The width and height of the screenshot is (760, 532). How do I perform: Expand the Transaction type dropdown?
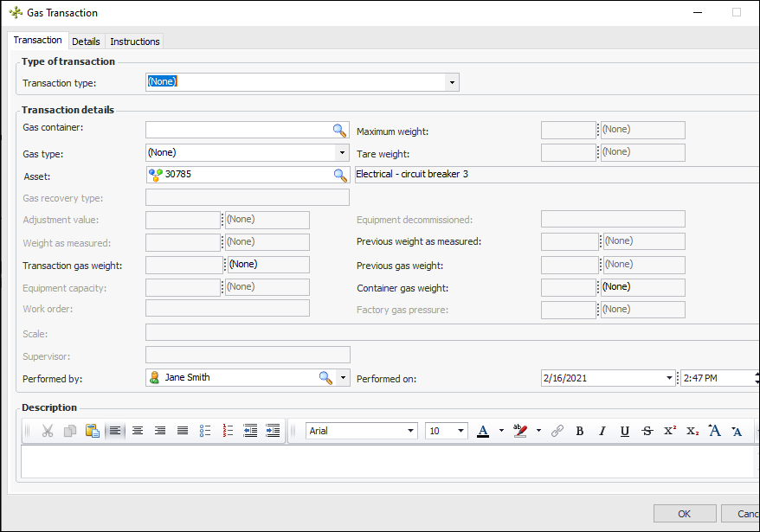(451, 83)
